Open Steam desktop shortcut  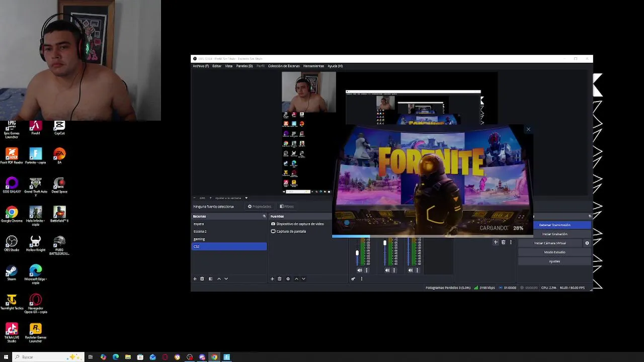(12, 273)
